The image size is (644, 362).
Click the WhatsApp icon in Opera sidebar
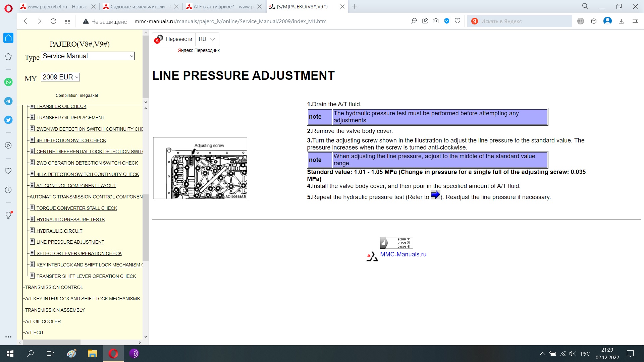coord(8,82)
